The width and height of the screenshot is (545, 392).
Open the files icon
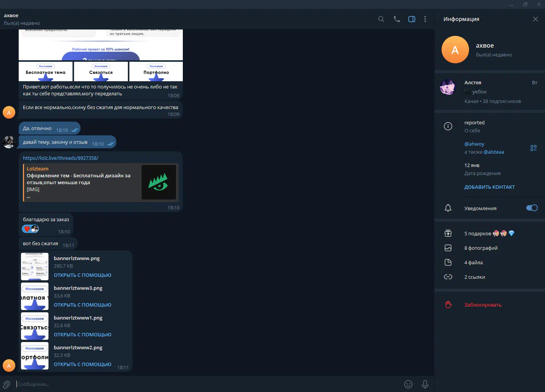pyautogui.click(x=448, y=262)
